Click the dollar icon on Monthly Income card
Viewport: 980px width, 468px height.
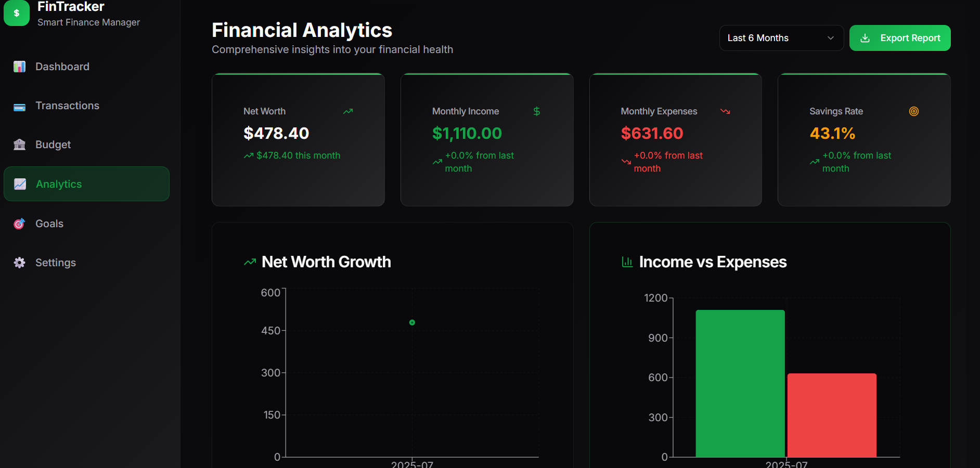(536, 111)
